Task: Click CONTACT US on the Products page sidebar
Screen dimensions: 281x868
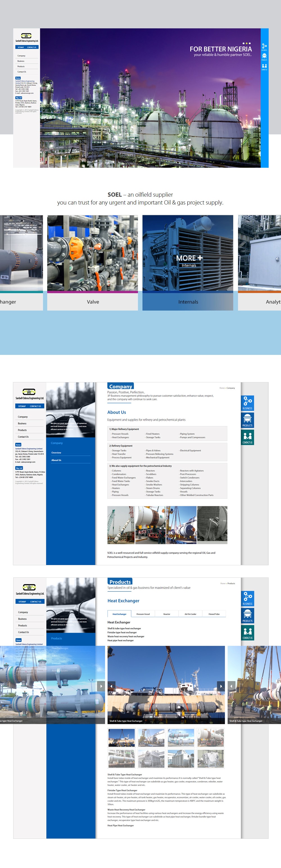Action: point(36,601)
